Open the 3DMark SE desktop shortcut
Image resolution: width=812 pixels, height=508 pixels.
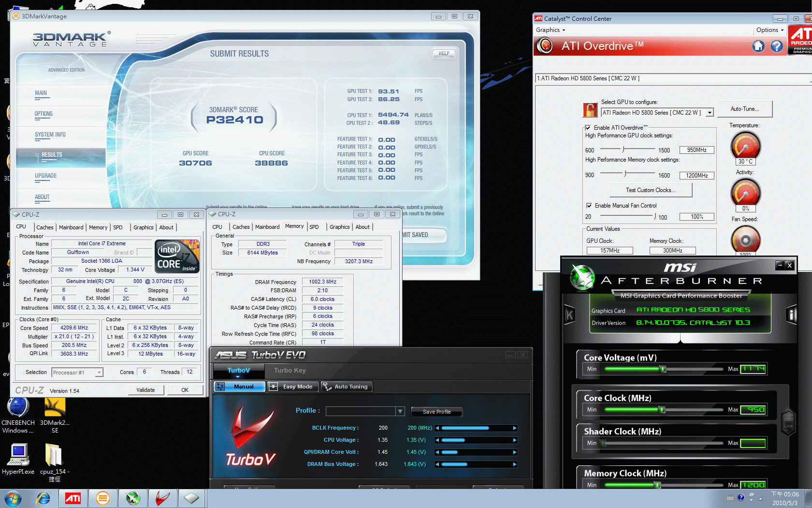55,416
